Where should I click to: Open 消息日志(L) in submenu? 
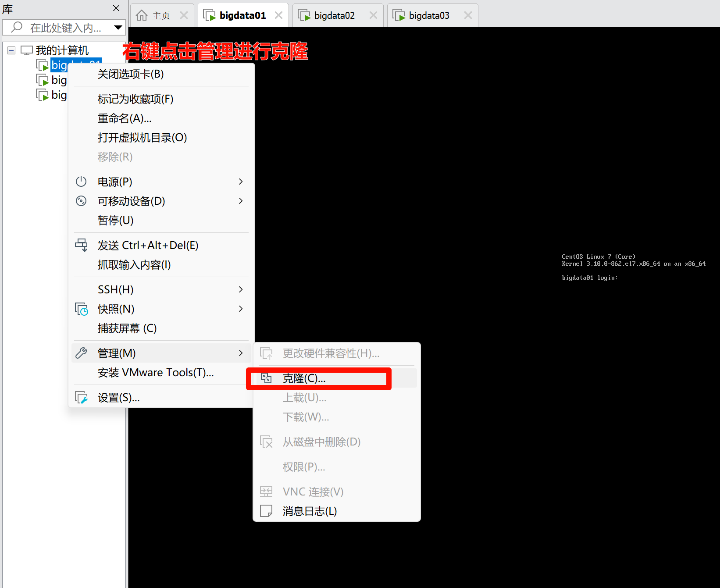pyautogui.click(x=337, y=511)
